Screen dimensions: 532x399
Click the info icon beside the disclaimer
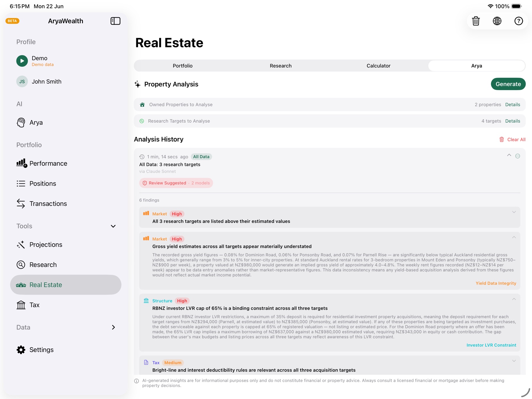point(137,381)
